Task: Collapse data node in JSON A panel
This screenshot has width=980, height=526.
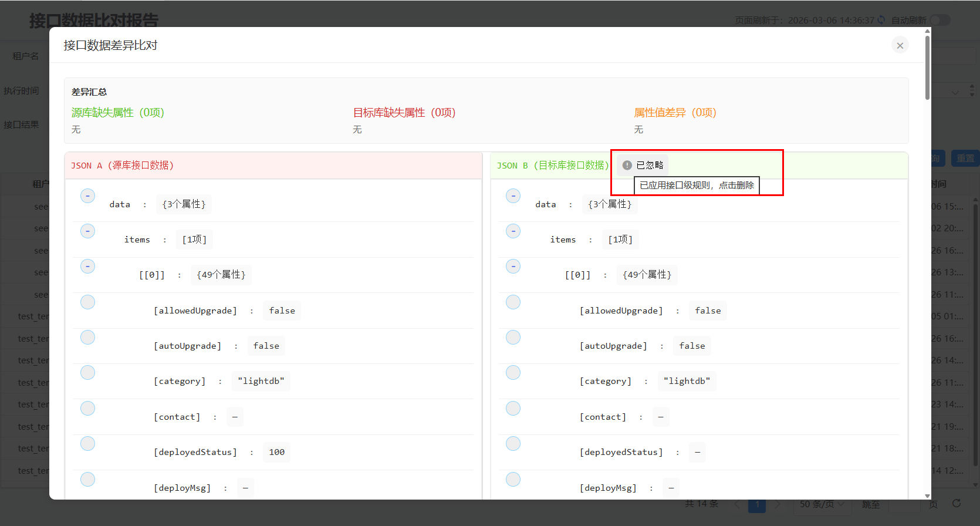Action: tap(87, 196)
